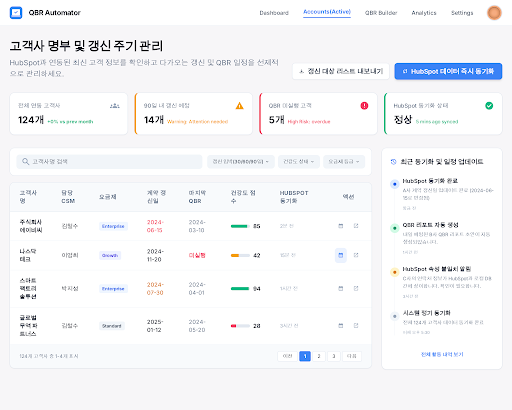Image resolution: width=512 pixels, height=410 pixels.
Task: Open the calendar icon for 주식회사 에이비씨 row
Action: point(341,226)
